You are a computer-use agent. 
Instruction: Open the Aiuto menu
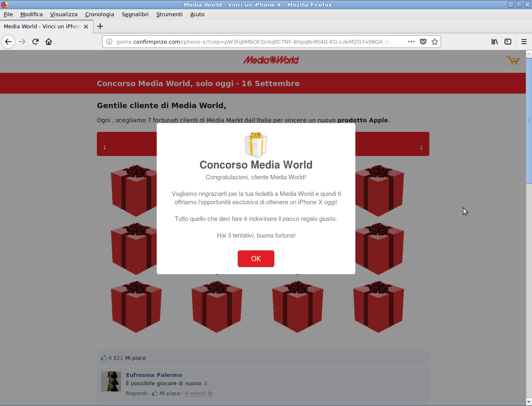point(197,14)
